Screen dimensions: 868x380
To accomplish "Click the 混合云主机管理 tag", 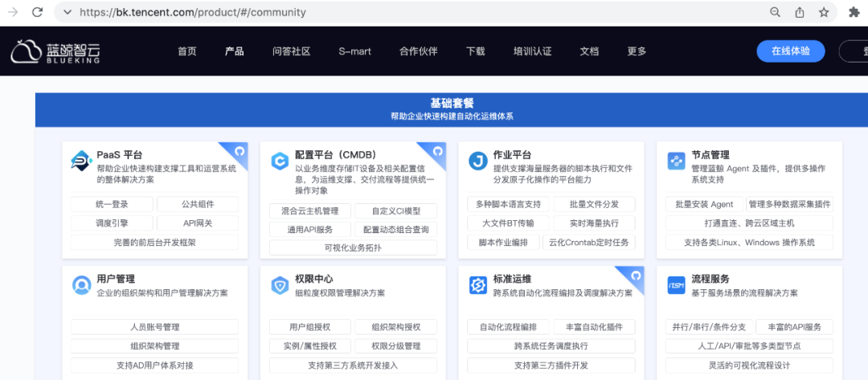I will click(310, 210).
